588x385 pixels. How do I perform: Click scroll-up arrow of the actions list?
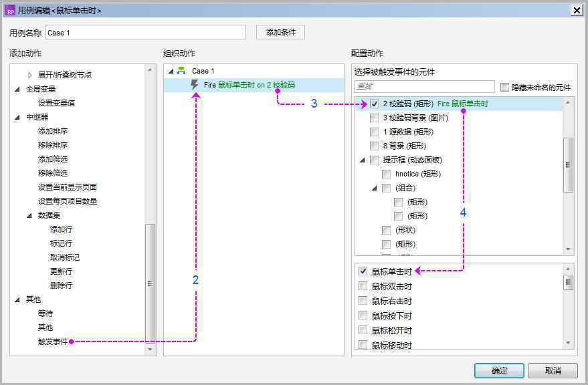point(150,70)
